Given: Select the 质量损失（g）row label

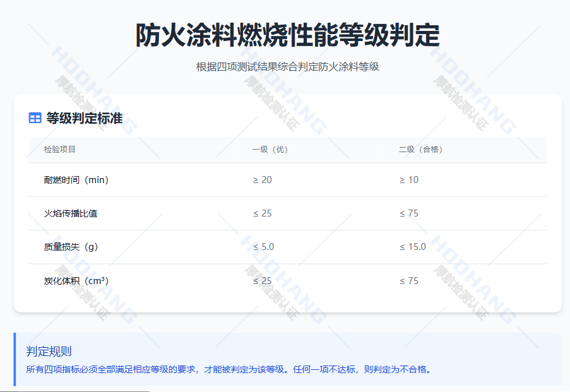Looking at the screenshot, I should point(71,247).
